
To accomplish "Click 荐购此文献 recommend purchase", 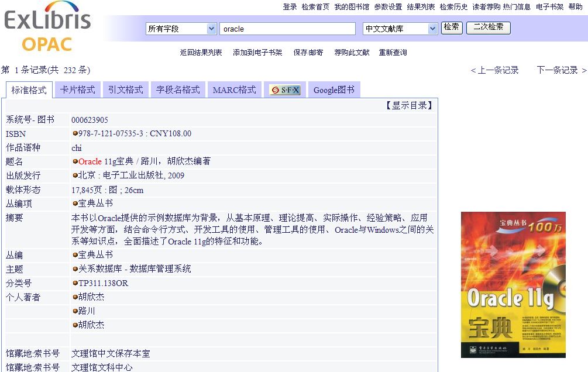I will [x=352, y=53].
